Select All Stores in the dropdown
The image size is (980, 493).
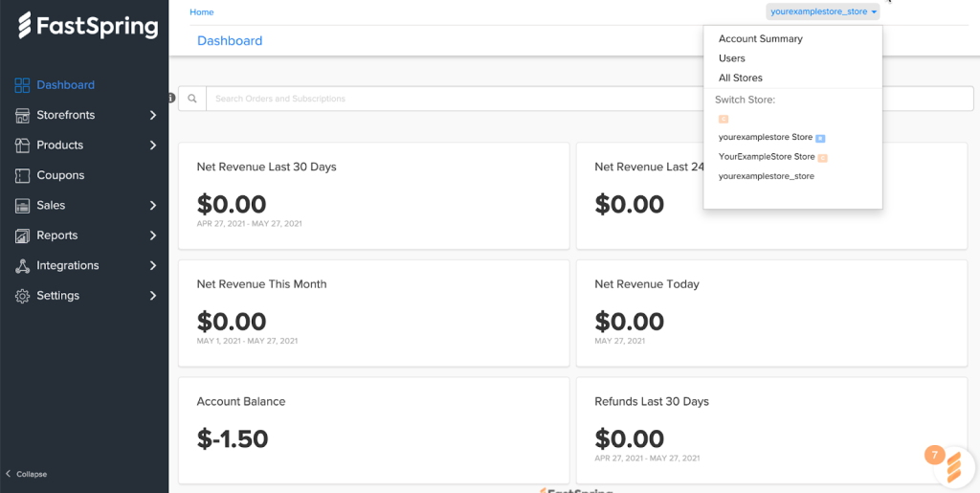(741, 78)
